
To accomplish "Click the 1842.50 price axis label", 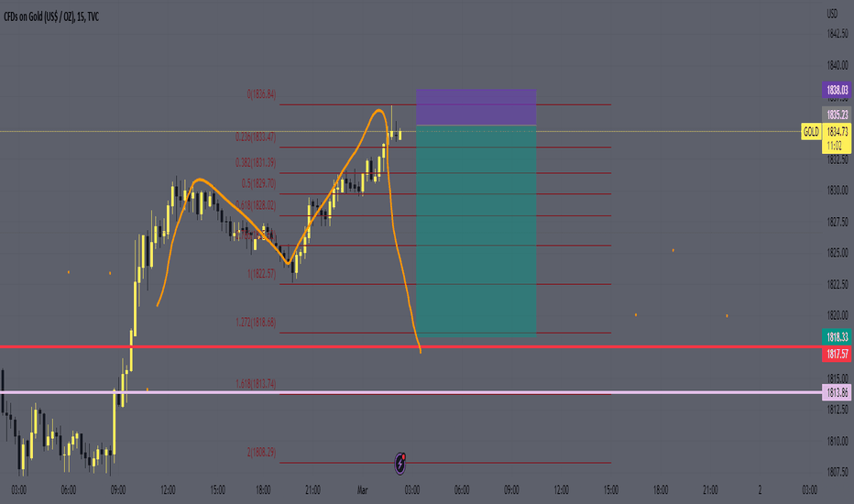I will pos(838,34).
